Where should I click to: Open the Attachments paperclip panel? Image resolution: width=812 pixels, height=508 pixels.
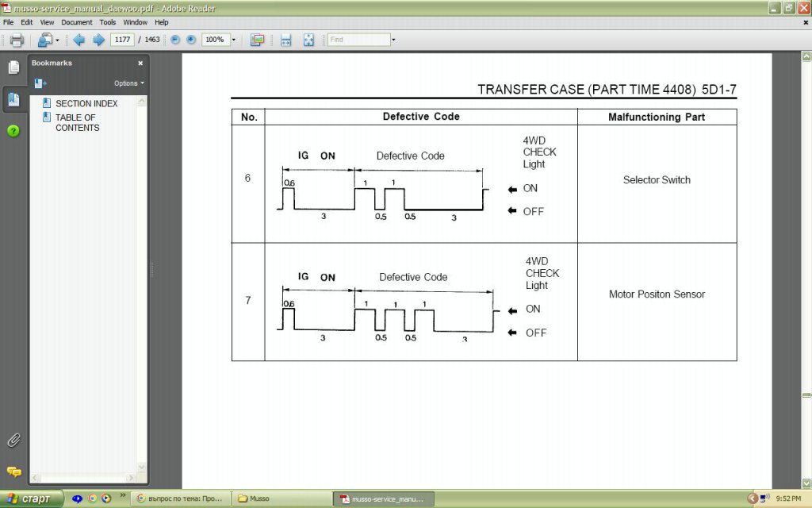tap(13, 440)
